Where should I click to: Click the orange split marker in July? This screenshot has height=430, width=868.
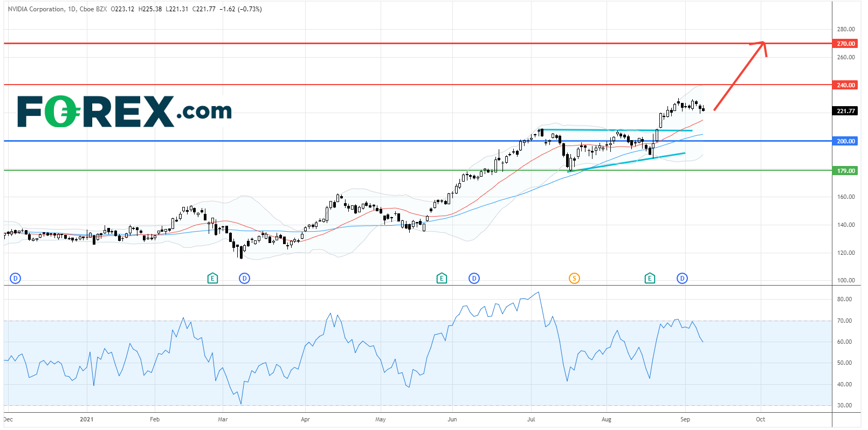coord(574,279)
